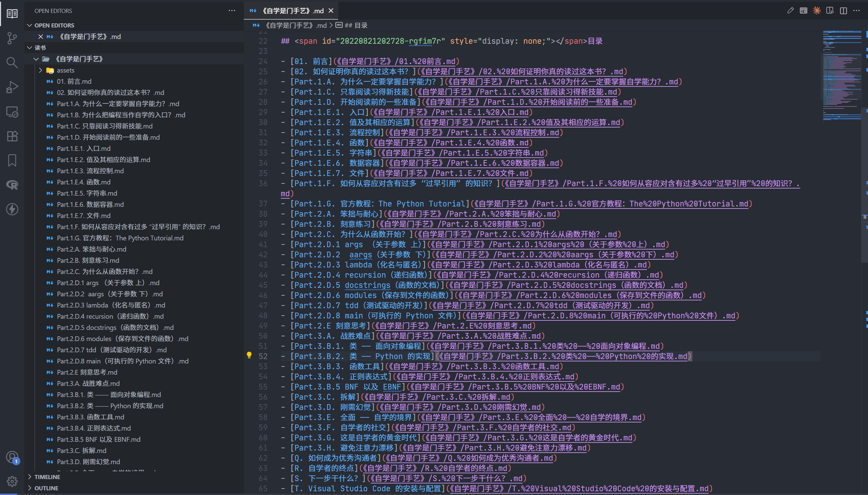This screenshot has height=495, width=868.
Task: Open the Bookmarks sidebar icon
Action: (x=12, y=160)
